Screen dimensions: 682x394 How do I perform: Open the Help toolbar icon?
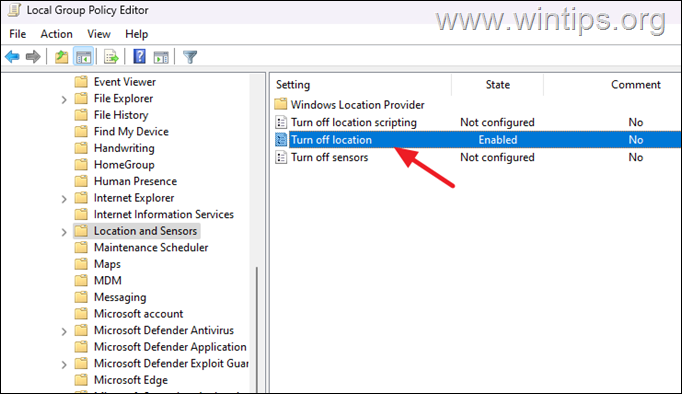(x=139, y=57)
